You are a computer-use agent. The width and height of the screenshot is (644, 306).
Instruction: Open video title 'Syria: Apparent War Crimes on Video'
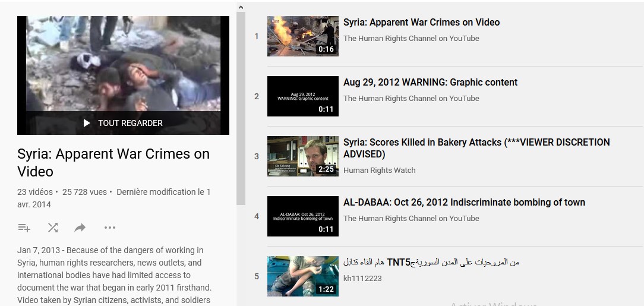(x=421, y=23)
